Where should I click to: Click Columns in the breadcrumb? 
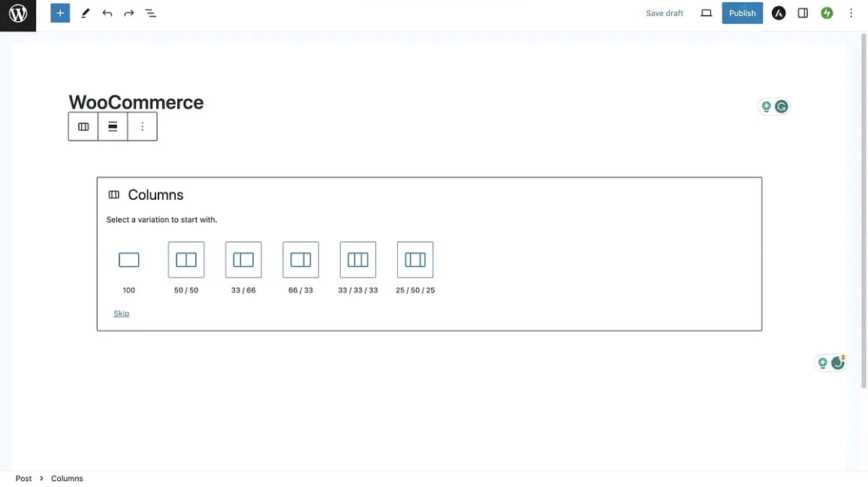coord(67,479)
